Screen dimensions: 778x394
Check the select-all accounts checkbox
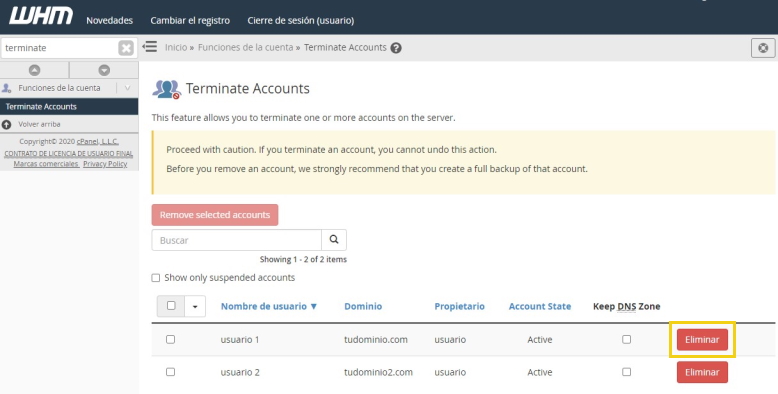tap(171, 306)
